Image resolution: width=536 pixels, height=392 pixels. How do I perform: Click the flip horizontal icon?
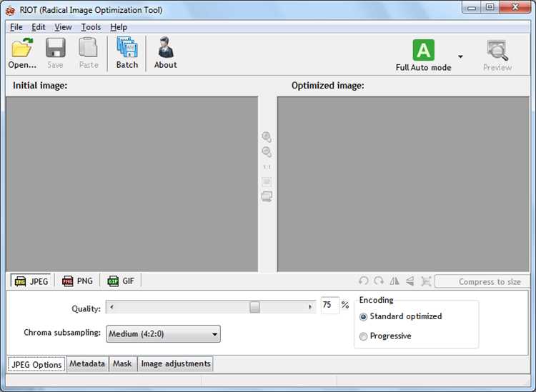[x=394, y=281]
